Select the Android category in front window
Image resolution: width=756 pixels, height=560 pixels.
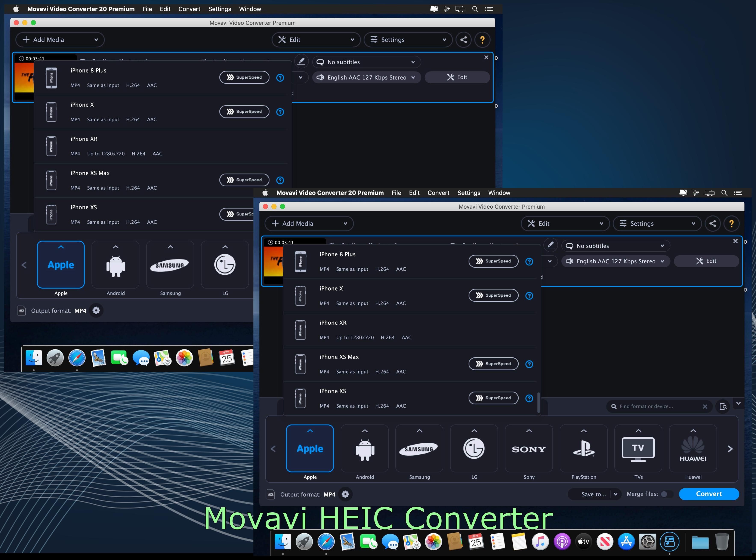tap(365, 448)
